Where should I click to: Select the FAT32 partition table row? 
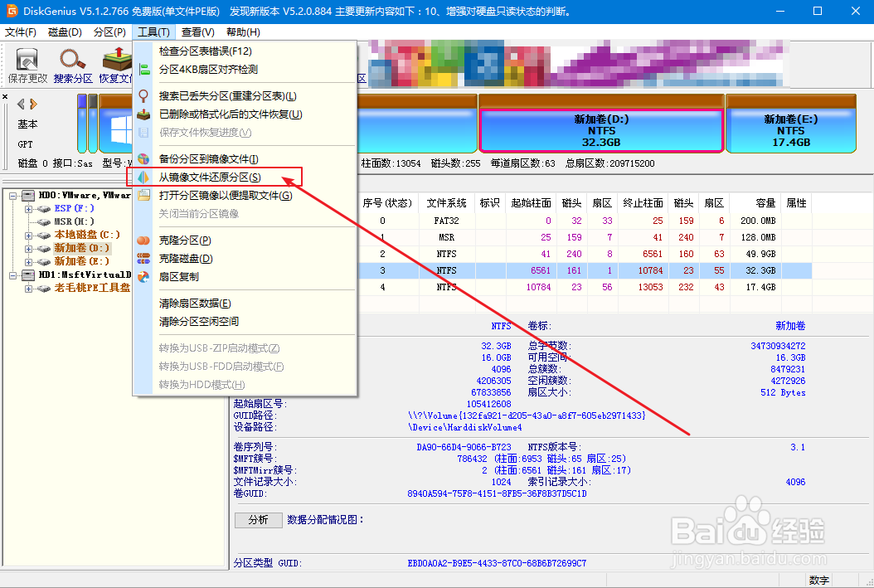pos(584,221)
